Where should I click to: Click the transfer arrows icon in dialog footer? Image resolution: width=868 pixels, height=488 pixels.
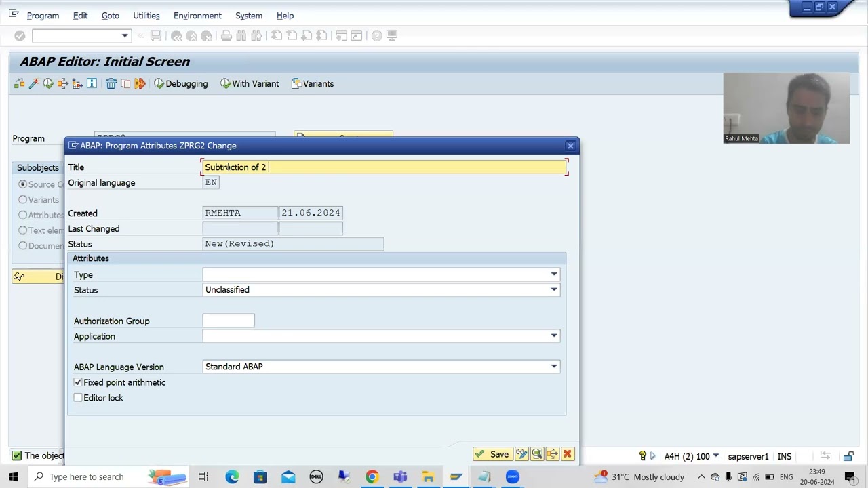click(552, 454)
